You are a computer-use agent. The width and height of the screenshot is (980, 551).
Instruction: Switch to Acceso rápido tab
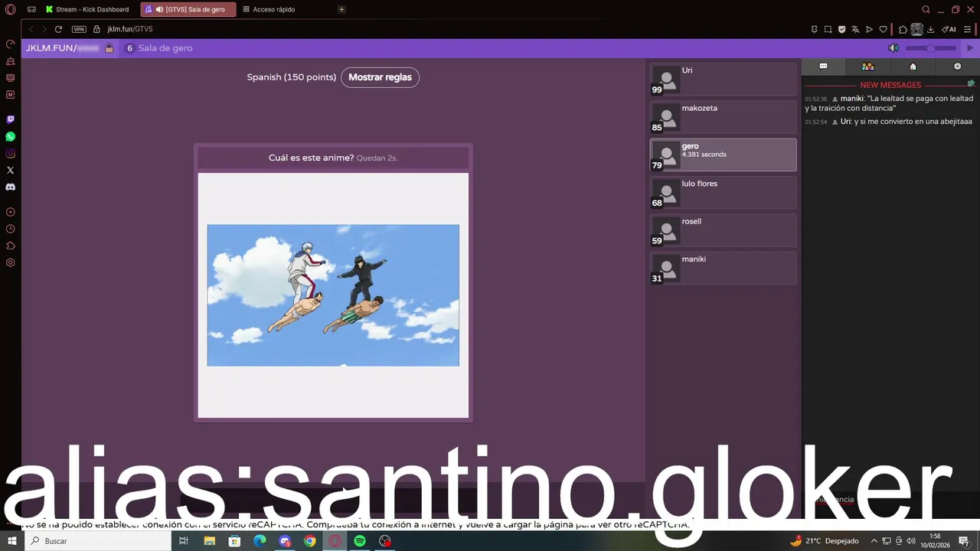click(269, 9)
